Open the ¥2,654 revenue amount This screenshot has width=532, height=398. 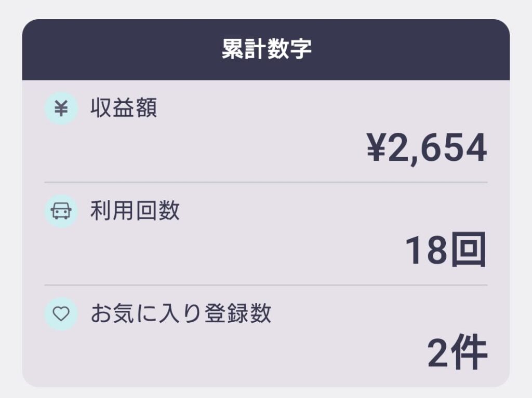(427, 148)
